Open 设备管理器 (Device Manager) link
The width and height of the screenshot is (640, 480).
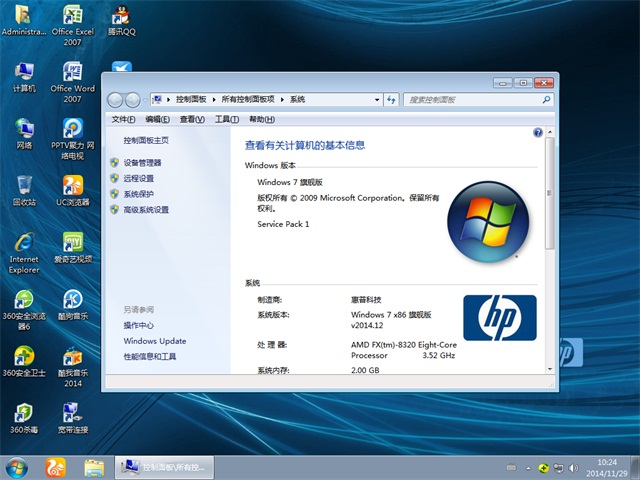coord(142,162)
